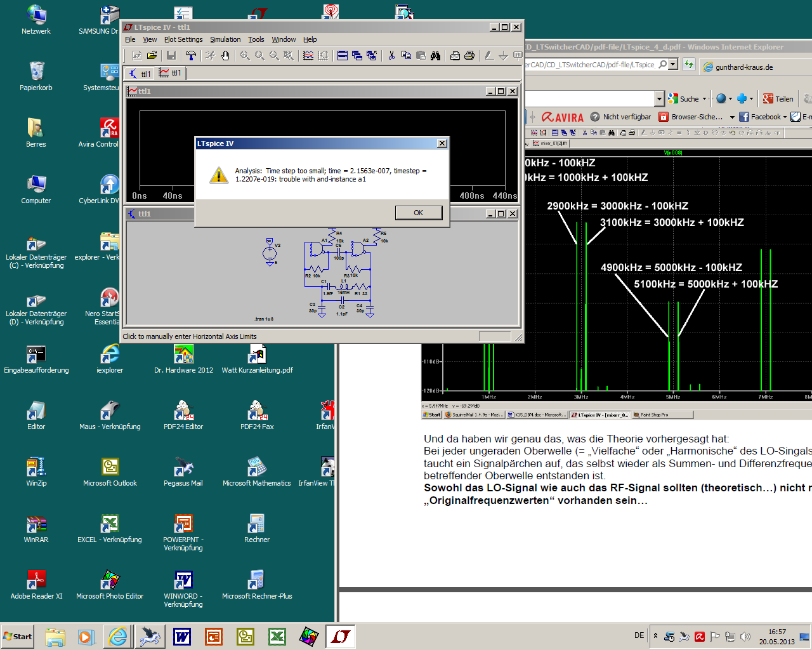
Task: Click the Copy icon in LTspice toolbar
Action: pyautogui.click(x=406, y=56)
